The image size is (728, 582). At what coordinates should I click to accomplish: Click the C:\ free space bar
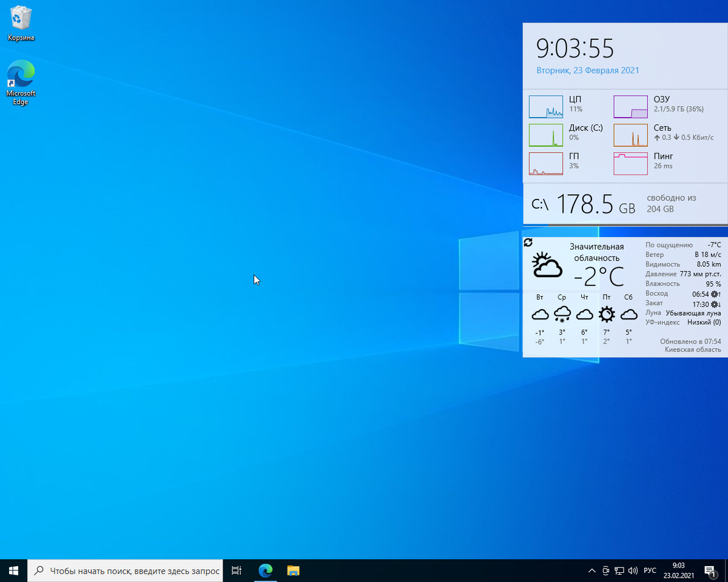[x=625, y=224]
